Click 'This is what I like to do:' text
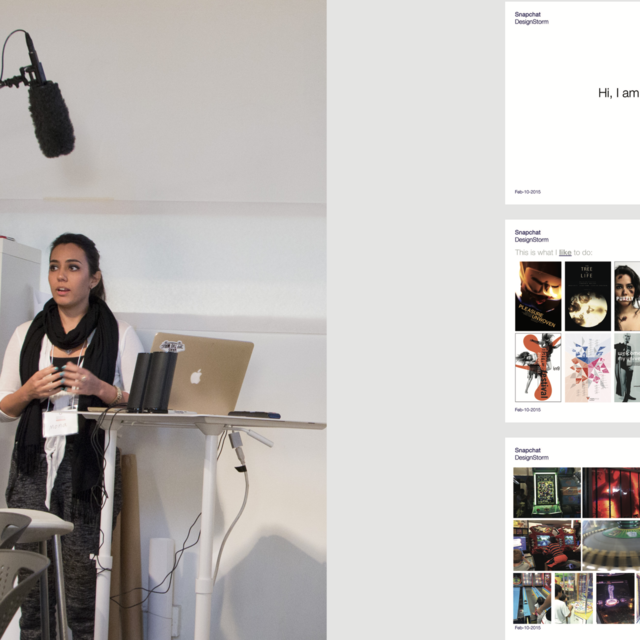The height and width of the screenshot is (640, 640). (553, 253)
